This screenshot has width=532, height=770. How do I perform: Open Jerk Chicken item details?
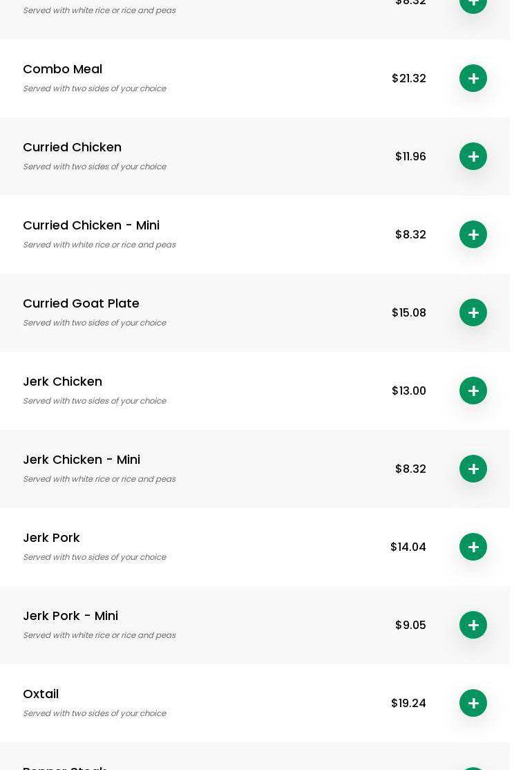62,382
